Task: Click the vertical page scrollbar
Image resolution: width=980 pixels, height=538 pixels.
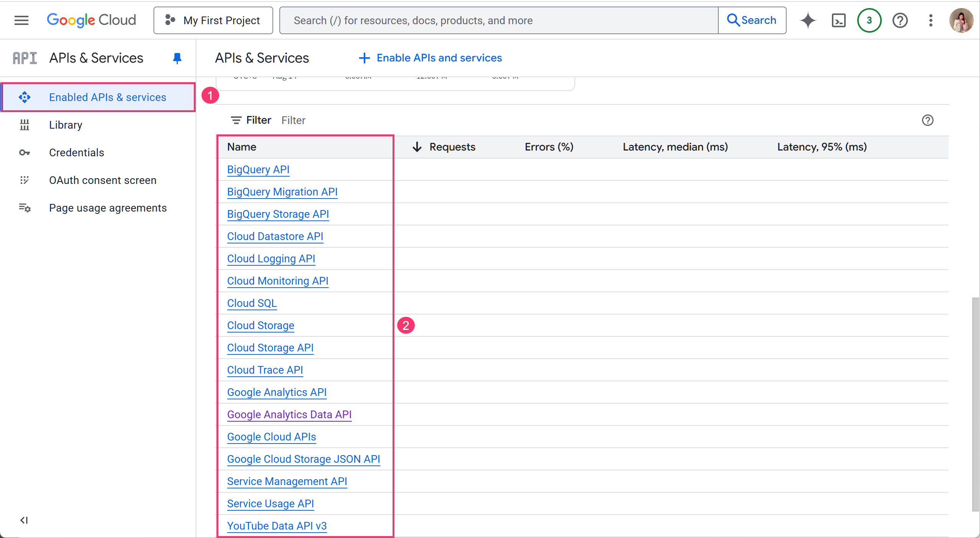Action: click(x=976, y=404)
